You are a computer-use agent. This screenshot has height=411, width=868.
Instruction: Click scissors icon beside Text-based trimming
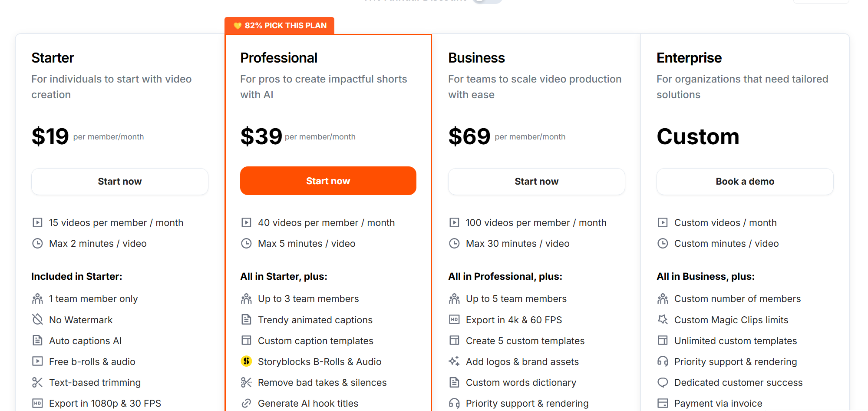(38, 382)
